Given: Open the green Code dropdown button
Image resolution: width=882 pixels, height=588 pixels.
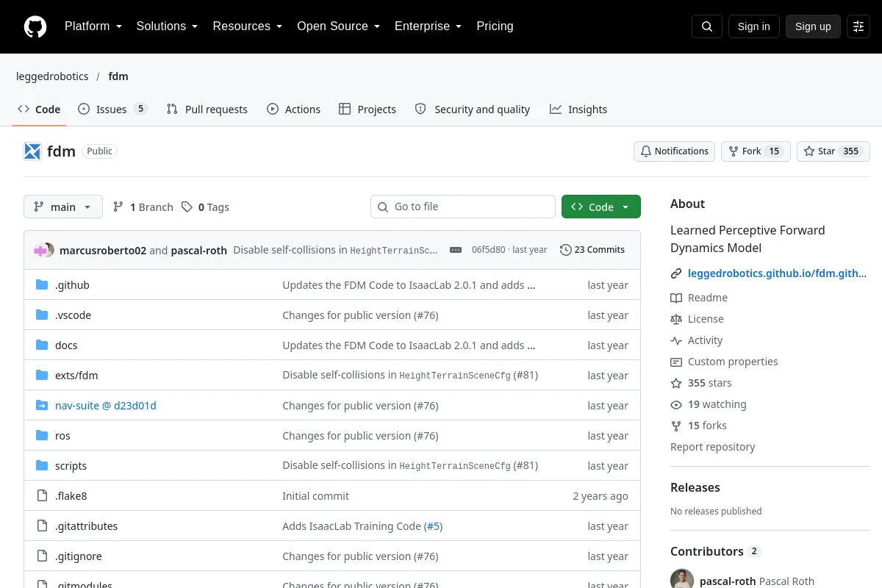Looking at the screenshot, I should (x=601, y=207).
